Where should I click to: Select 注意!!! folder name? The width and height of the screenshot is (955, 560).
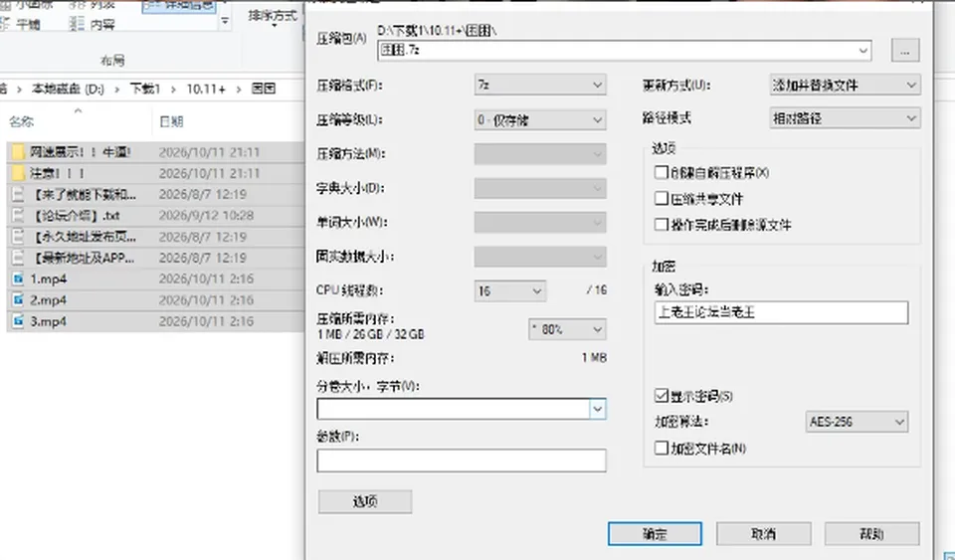[58, 173]
